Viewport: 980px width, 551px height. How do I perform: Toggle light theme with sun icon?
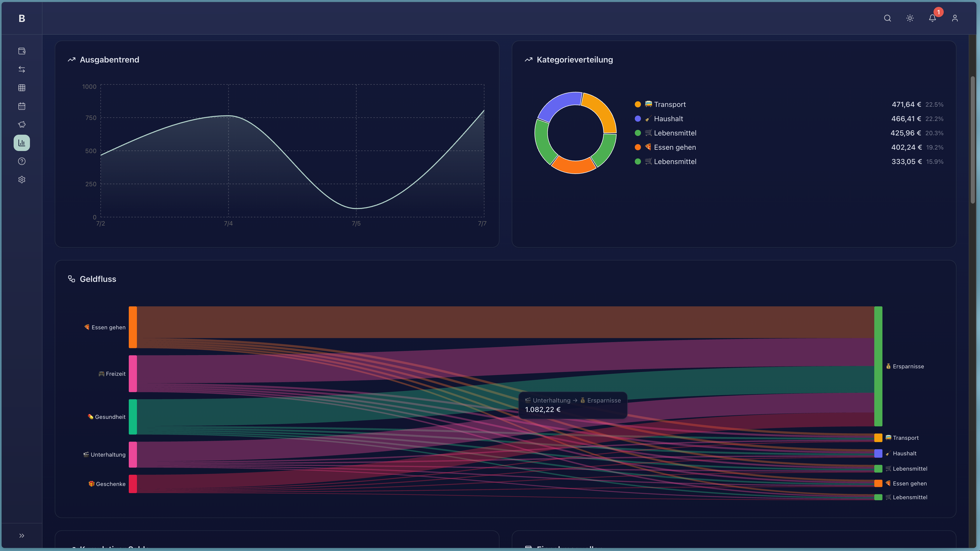(910, 18)
